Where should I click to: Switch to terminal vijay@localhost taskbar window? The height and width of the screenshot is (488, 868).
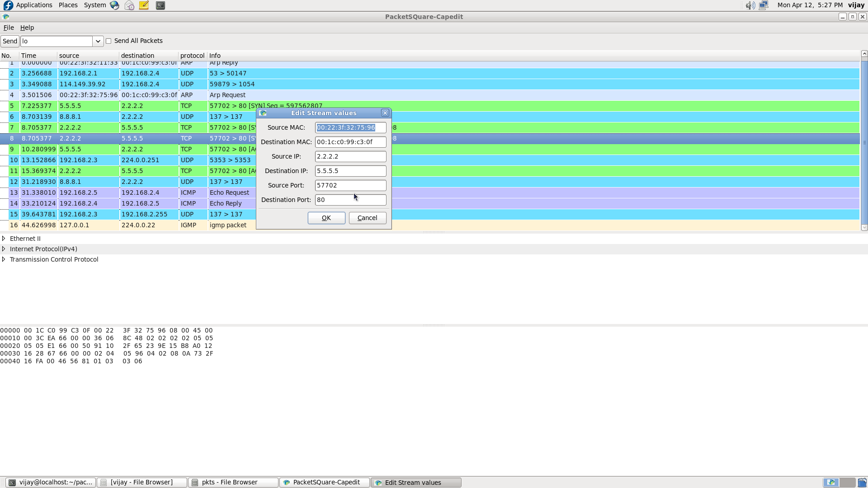[x=51, y=483]
